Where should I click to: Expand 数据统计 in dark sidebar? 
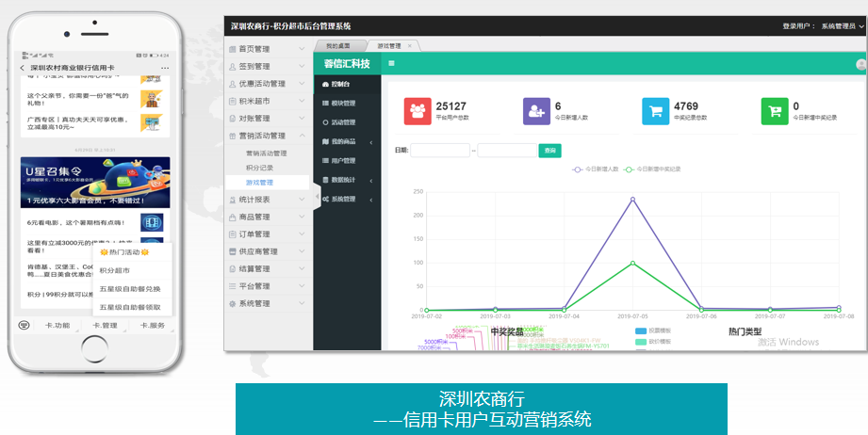(347, 180)
